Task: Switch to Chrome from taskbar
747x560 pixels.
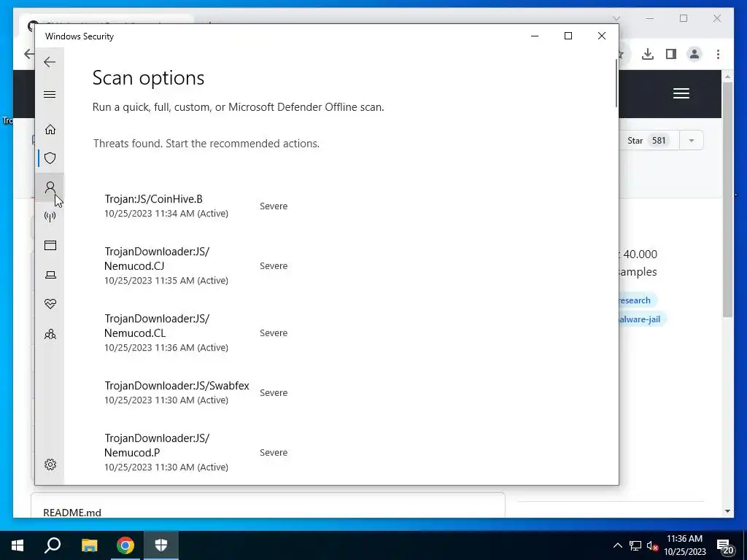Action: click(x=125, y=545)
